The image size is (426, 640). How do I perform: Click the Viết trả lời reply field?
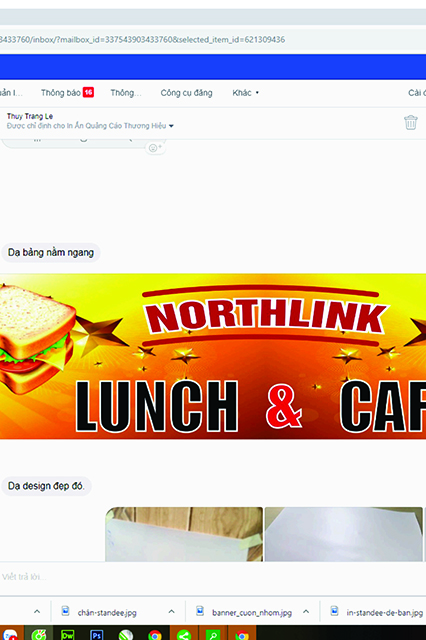[x=213, y=577]
